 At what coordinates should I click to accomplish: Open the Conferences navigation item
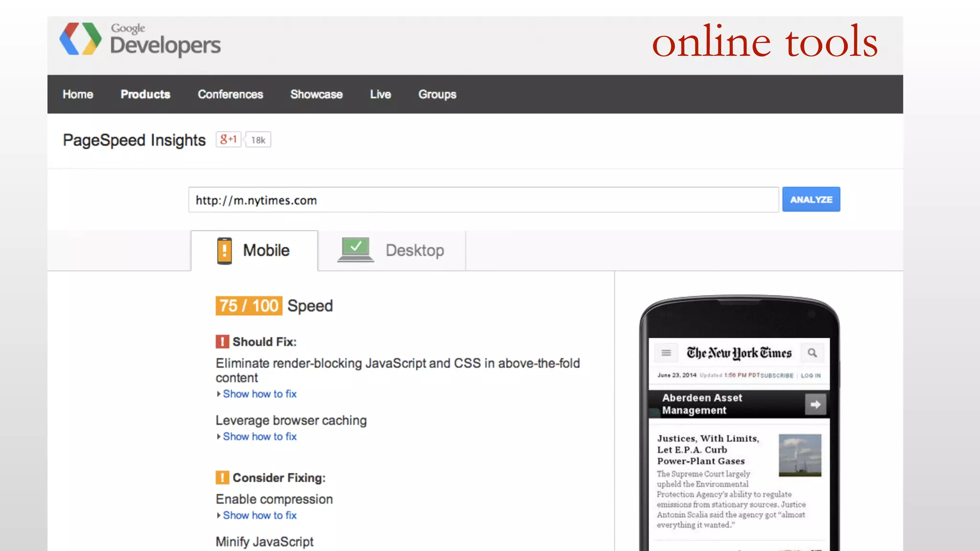click(231, 94)
